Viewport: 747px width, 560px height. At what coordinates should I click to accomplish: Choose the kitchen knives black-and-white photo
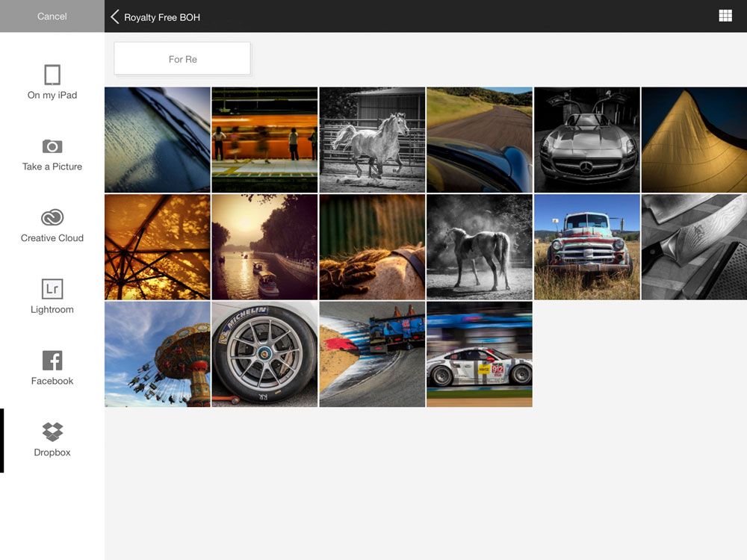coord(694,247)
